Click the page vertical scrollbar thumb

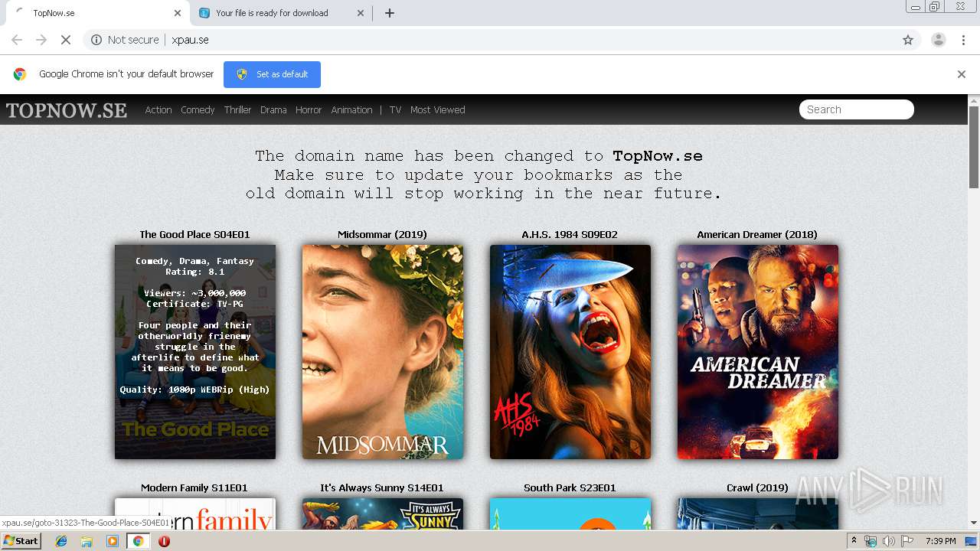tap(974, 147)
